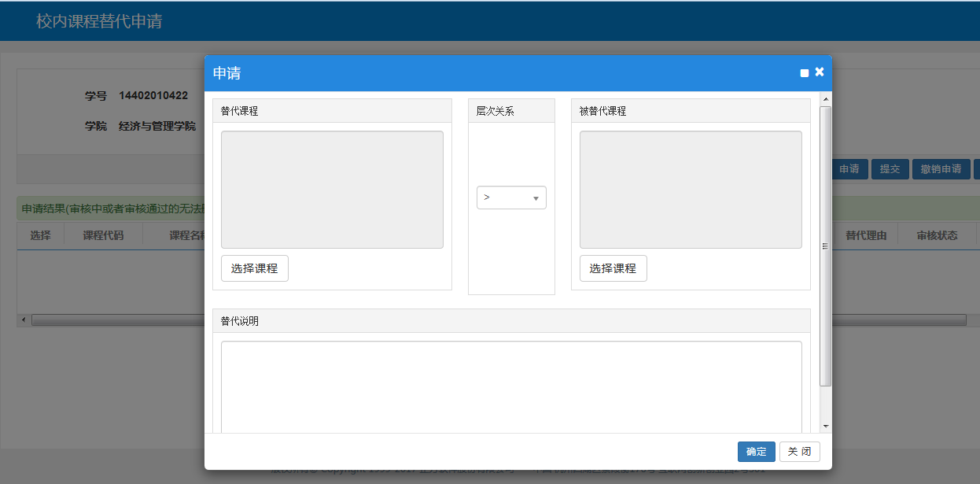Click 选择课程 under 被替代课程 panel
Image resolution: width=980 pixels, height=484 pixels.
[613, 268]
